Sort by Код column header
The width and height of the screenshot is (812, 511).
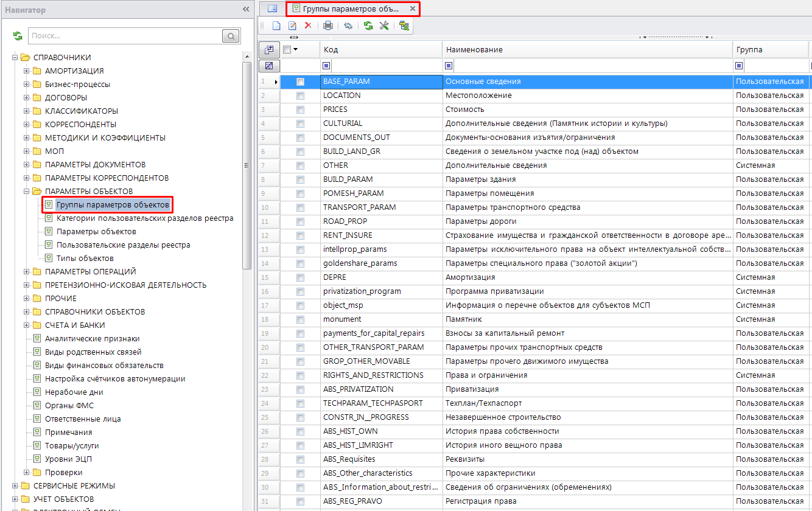pos(381,50)
